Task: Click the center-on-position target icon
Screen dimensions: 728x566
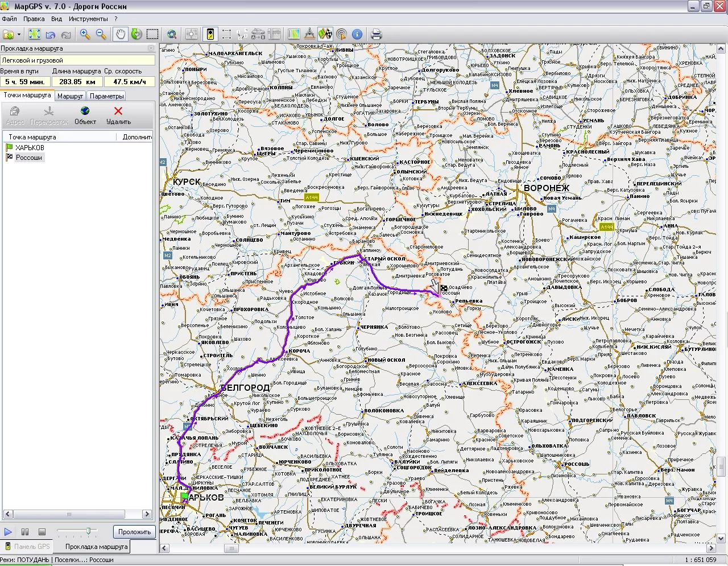Action: click(x=191, y=34)
